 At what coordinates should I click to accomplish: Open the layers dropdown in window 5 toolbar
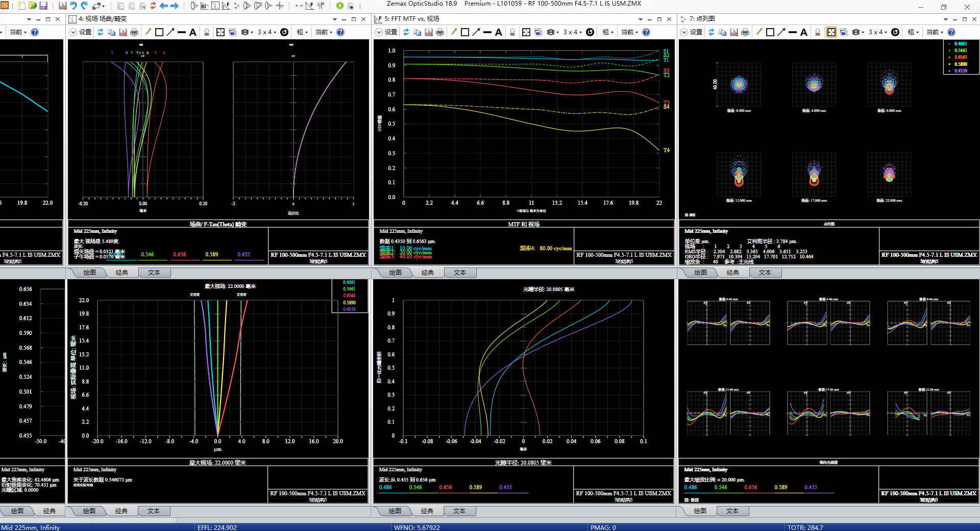coord(553,32)
